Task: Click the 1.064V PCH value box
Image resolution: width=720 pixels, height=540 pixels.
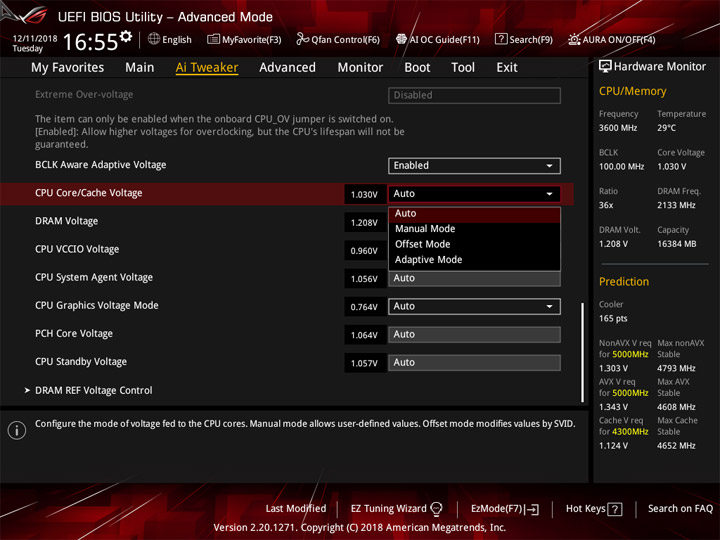Action: point(365,335)
